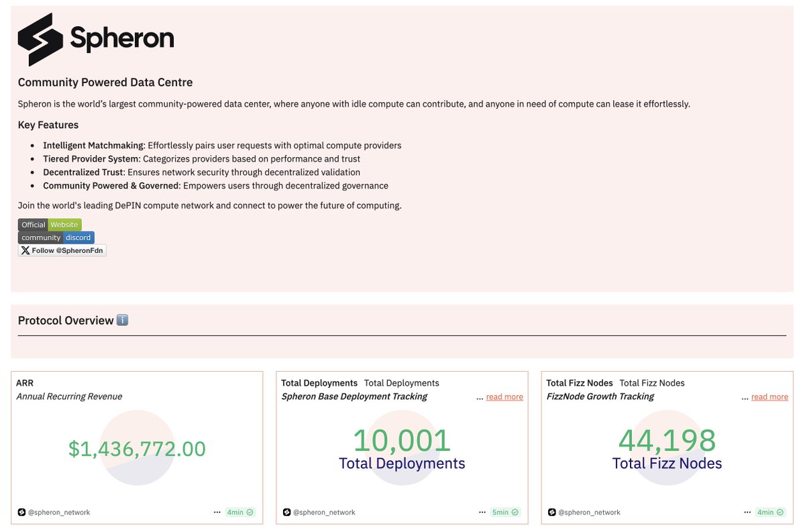Open the Official Website badge

tap(50, 225)
